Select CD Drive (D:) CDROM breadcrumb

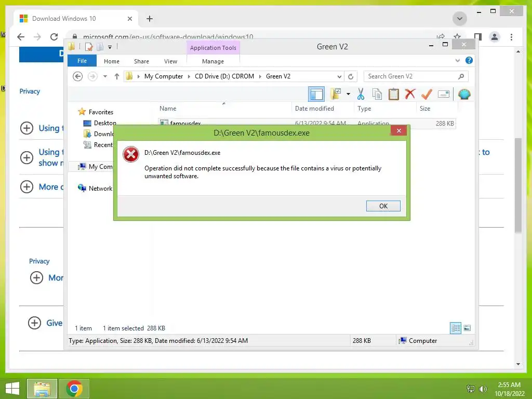tap(224, 76)
